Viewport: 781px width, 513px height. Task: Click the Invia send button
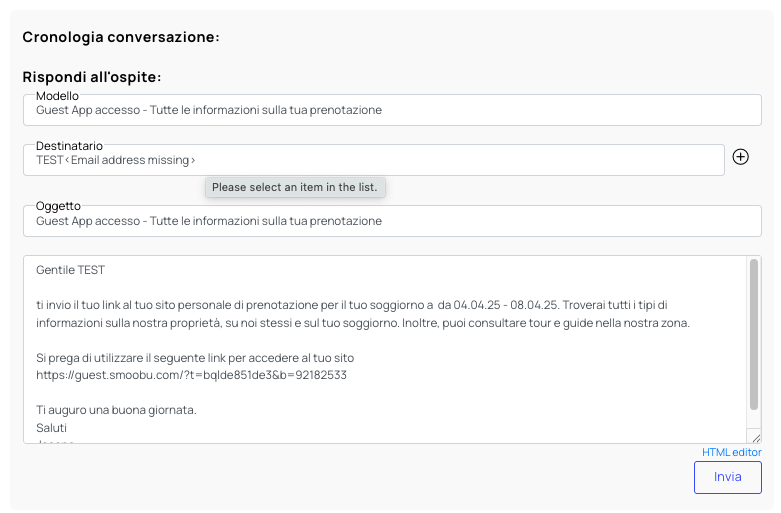pyautogui.click(x=727, y=477)
